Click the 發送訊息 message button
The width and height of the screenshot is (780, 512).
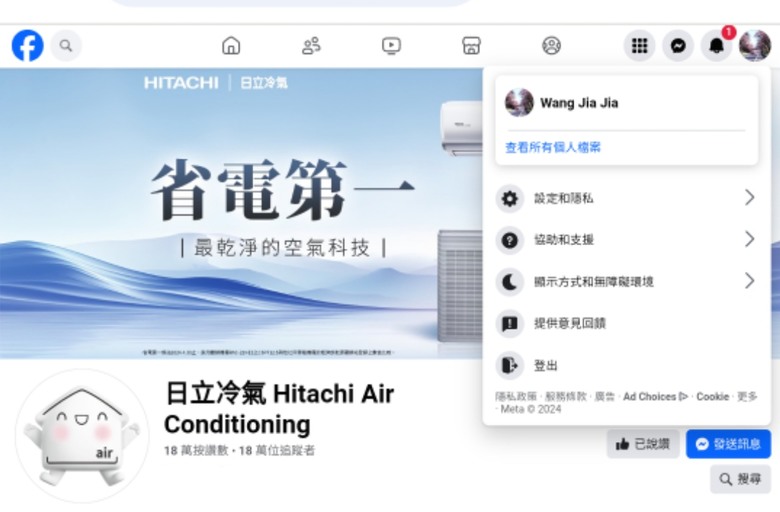point(728,444)
